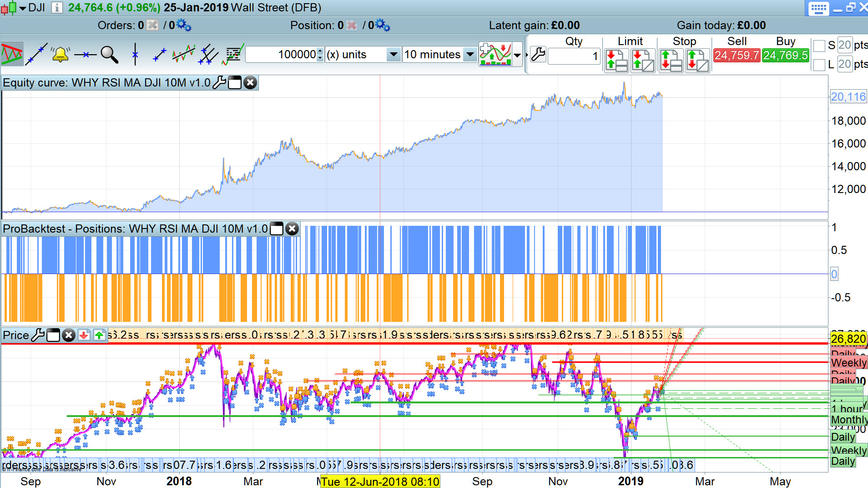
Task: Click the green 1 hour level label
Action: point(847,409)
